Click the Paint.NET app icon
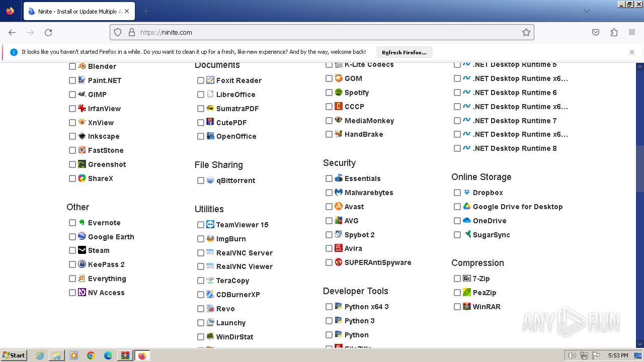644x362 pixels. [x=82, y=80]
